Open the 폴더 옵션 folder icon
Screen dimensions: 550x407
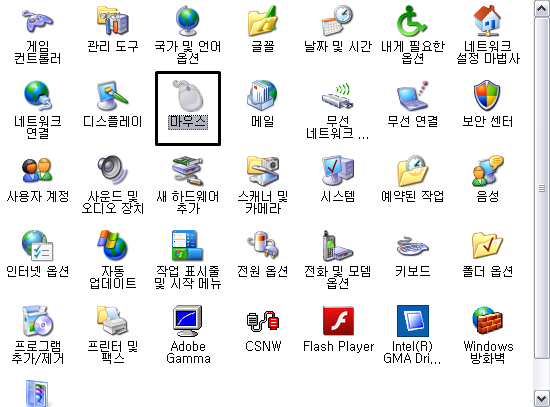tap(488, 246)
